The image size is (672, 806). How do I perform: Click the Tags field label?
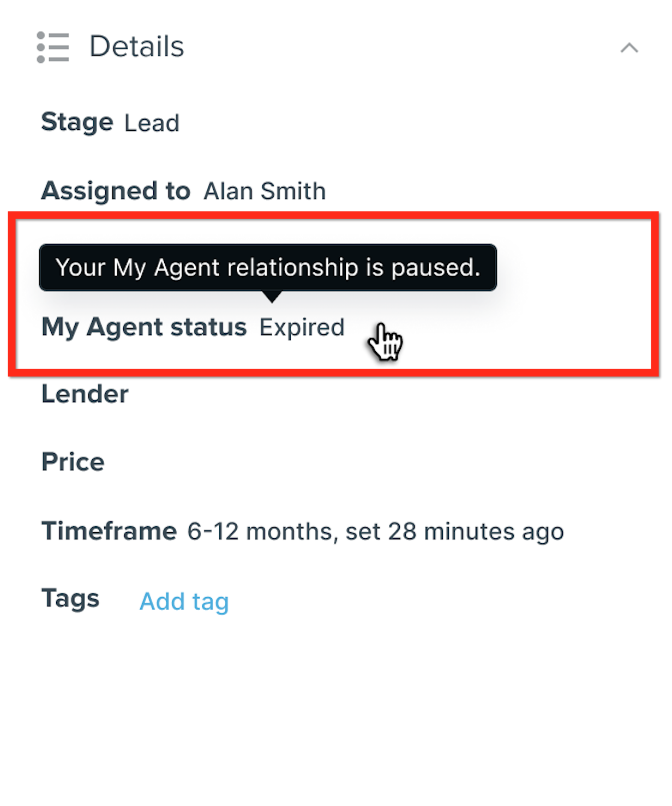pyautogui.click(x=70, y=598)
